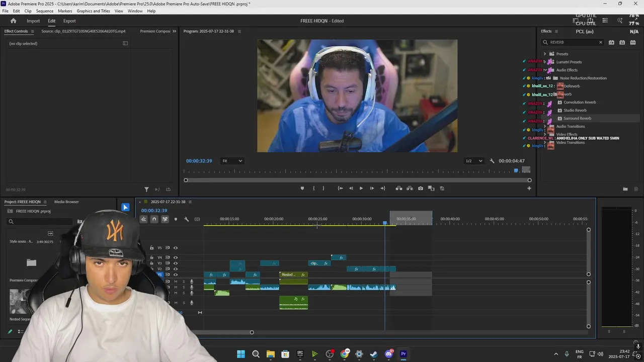Image resolution: width=644 pixels, height=362 pixels.
Task: Open Program monitor settings wrench
Action: tap(492, 161)
